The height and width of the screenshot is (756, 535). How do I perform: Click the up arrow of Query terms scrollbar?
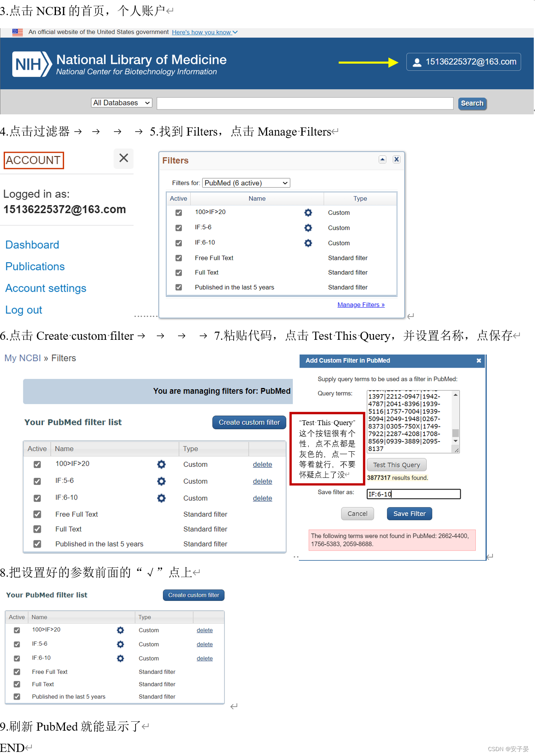coord(455,395)
